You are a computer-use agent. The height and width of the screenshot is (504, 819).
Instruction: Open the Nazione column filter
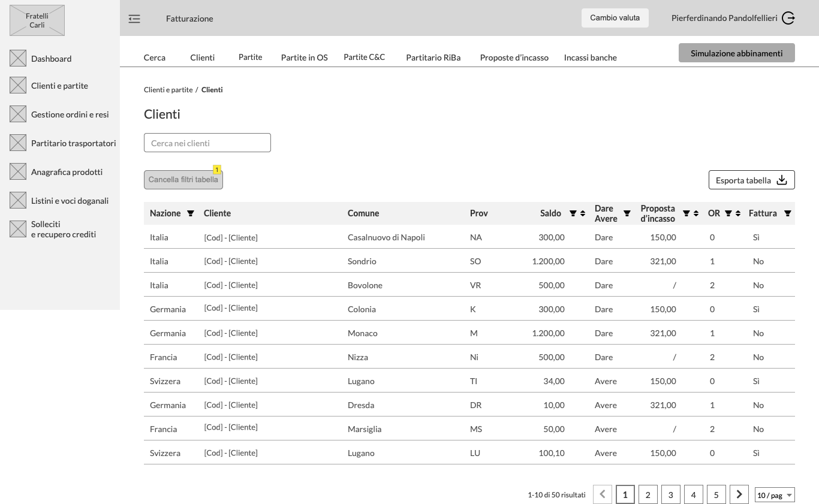point(191,213)
